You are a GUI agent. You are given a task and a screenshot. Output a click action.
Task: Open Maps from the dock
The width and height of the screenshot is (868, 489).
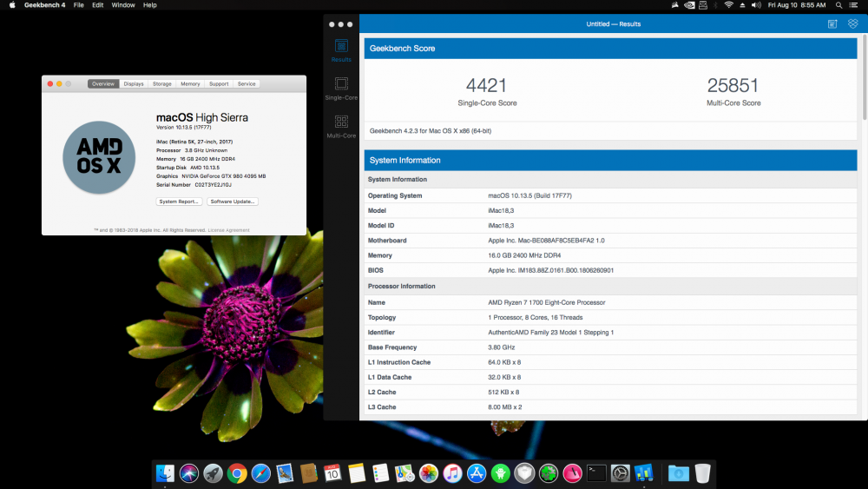(404, 473)
